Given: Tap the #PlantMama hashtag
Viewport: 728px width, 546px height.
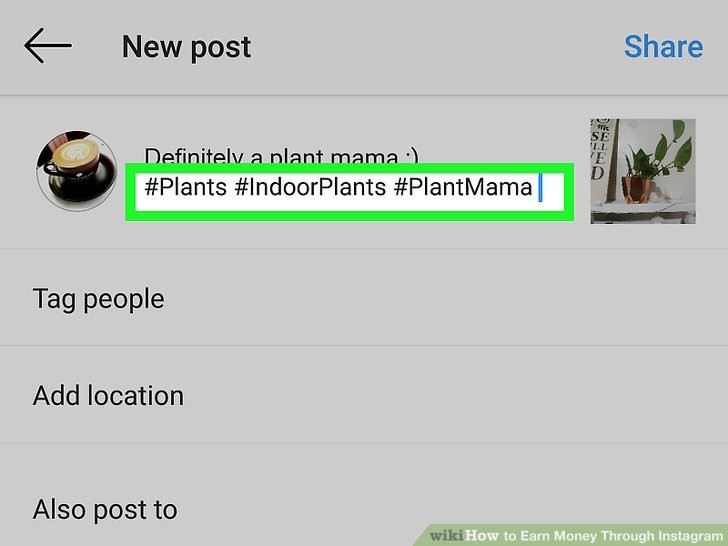Looking at the screenshot, I should (462, 188).
